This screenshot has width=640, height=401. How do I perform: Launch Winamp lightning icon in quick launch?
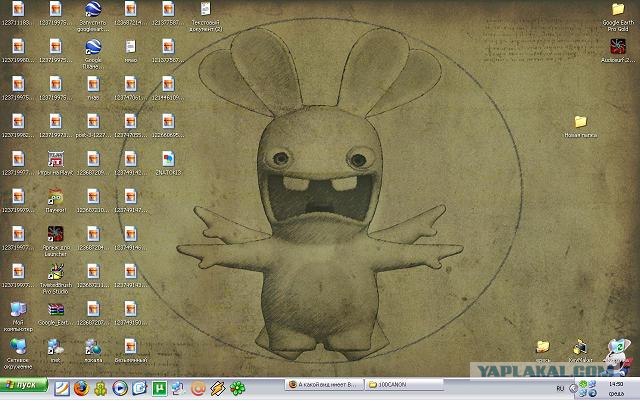pos(218,388)
